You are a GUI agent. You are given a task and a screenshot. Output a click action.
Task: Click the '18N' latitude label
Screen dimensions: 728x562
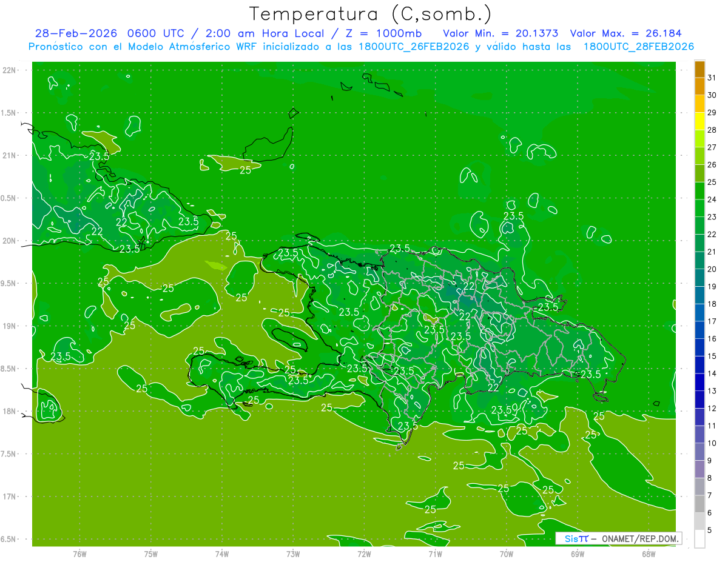pyautogui.click(x=9, y=411)
